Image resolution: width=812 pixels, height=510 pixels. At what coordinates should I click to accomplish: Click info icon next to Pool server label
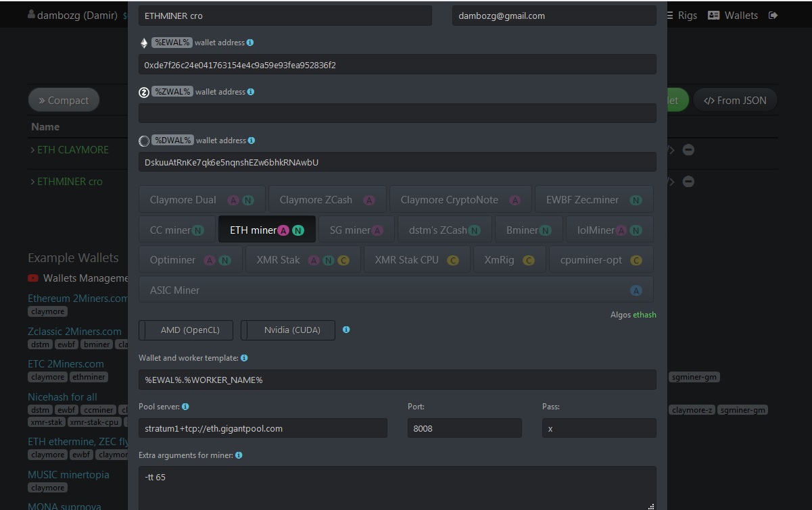coord(185,407)
